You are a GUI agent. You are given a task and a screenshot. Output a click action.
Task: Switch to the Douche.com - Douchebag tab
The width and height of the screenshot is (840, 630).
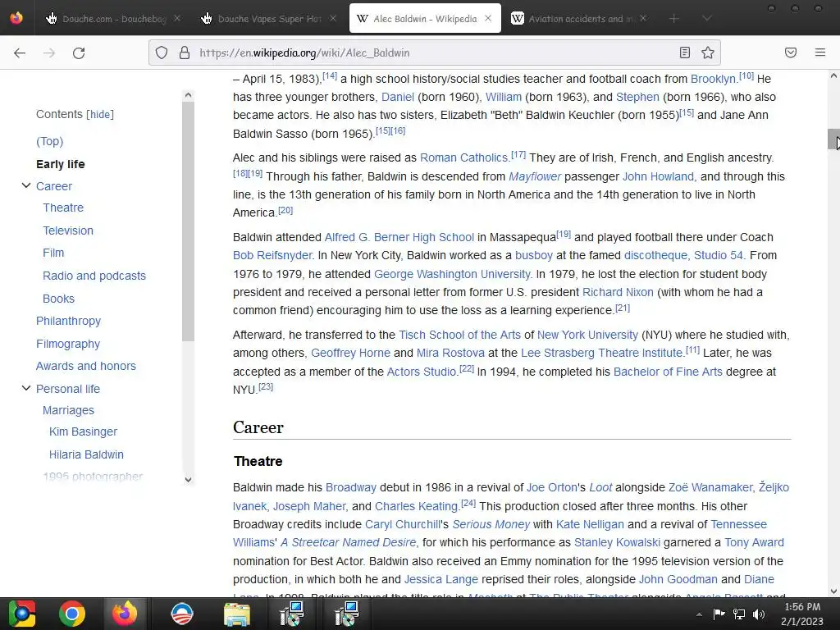[x=112, y=19]
